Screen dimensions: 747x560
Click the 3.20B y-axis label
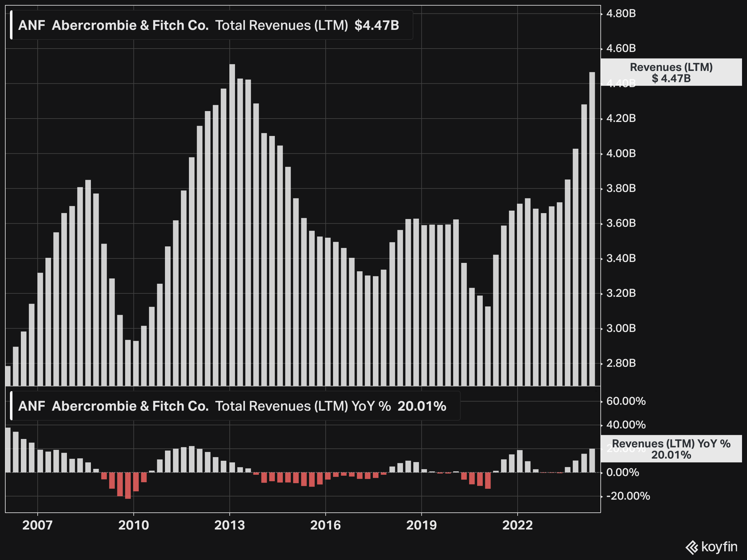pos(621,293)
